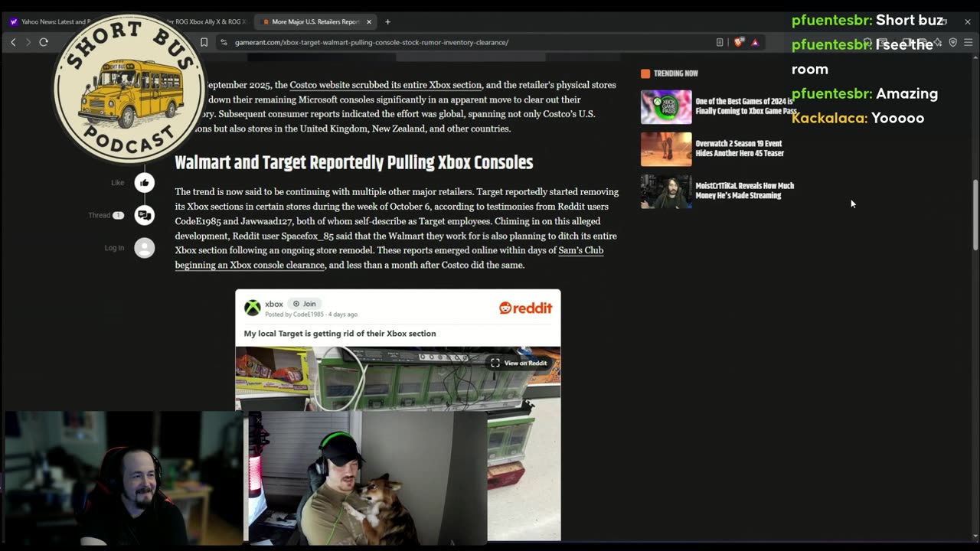The image size is (980, 551).
Task: Close the More Major U.S. Retailers tab
Action: click(368, 21)
